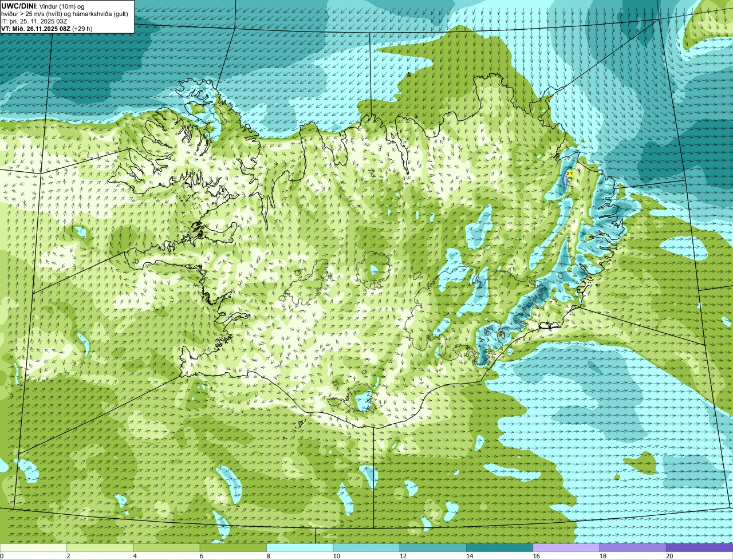The image size is (733, 560).
Task: Click the scale label "8"
Action: [268, 556]
